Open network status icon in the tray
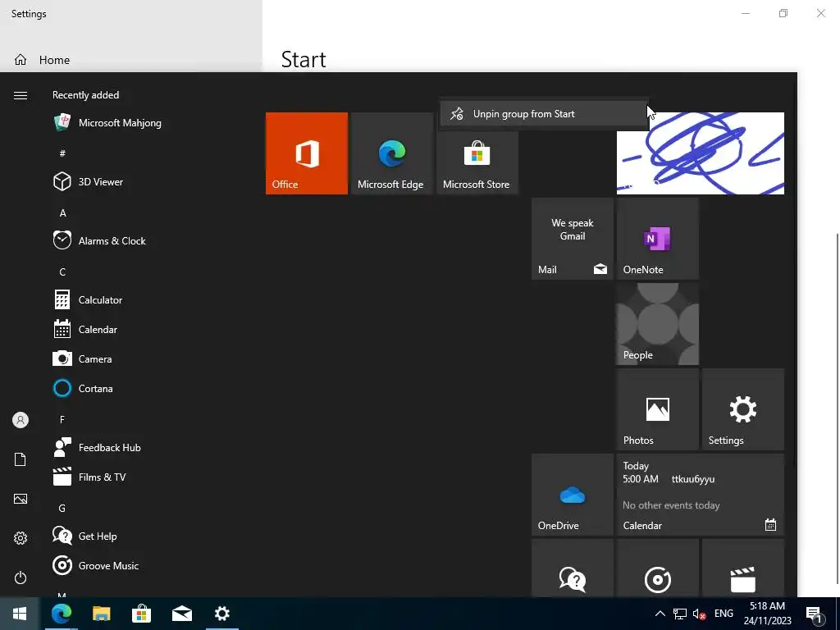Screen dimensions: 840x630 point(680,614)
